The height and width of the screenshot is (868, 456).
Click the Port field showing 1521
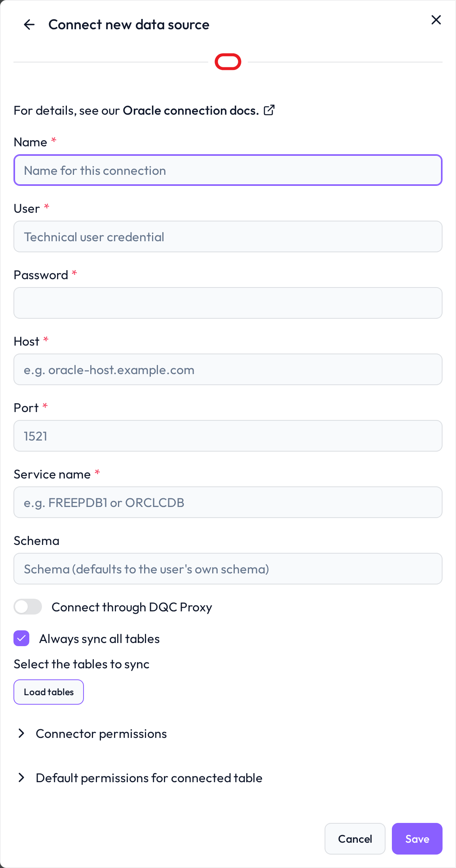click(x=228, y=436)
